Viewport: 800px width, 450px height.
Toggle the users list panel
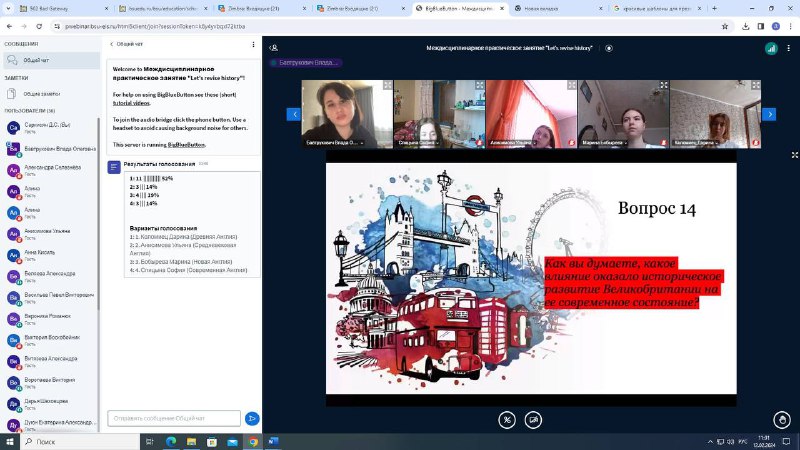[274, 48]
